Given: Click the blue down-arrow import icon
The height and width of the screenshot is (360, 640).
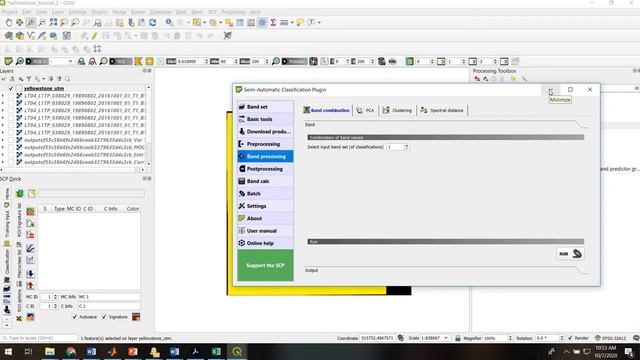Looking at the screenshot, I should 30,274.
